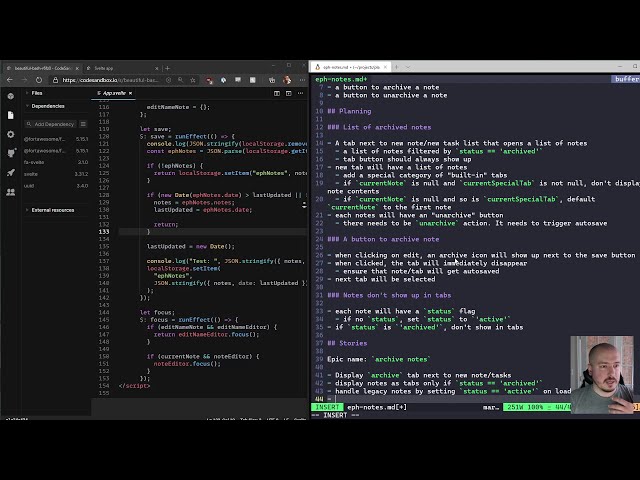Close the CodeSandbox browser tab
The width and height of the screenshot is (640, 480).
77,68
